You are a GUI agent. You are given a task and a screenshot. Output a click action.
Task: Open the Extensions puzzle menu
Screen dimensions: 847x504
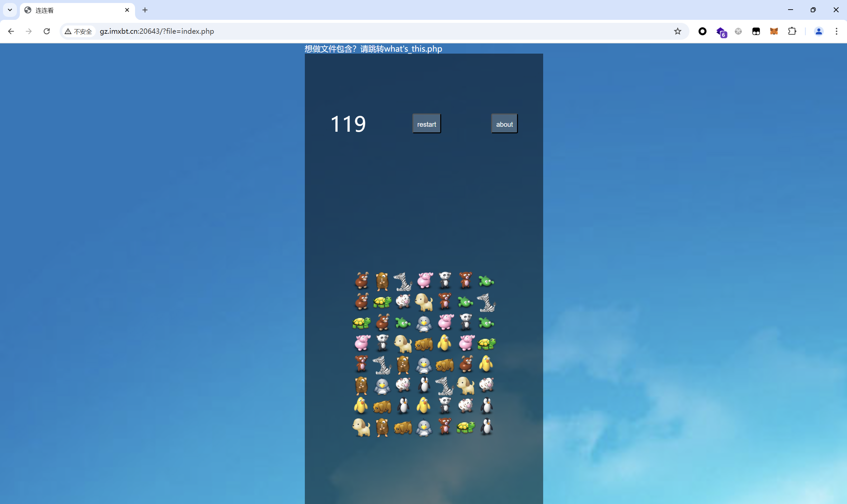[792, 31]
